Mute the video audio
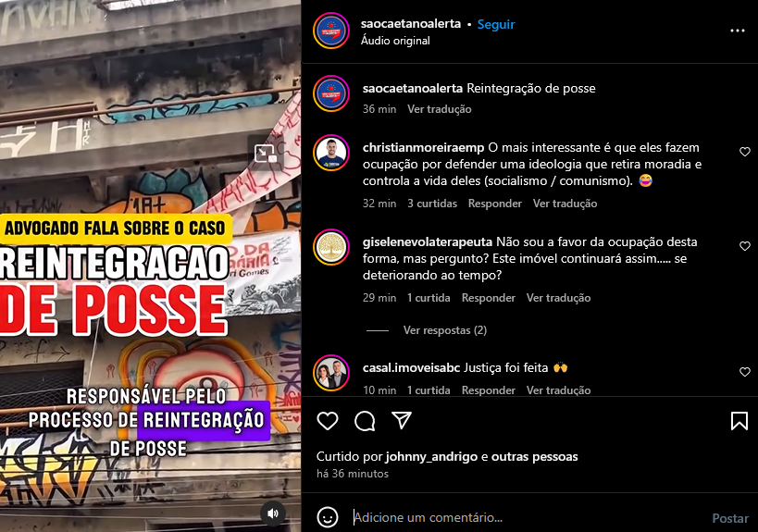This screenshot has width=758, height=532. click(x=273, y=513)
